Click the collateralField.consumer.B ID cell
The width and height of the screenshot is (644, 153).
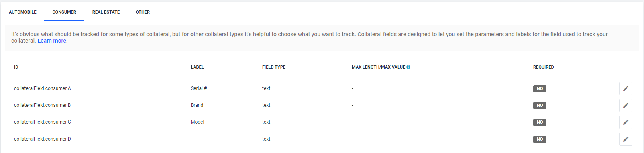click(x=43, y=105)
